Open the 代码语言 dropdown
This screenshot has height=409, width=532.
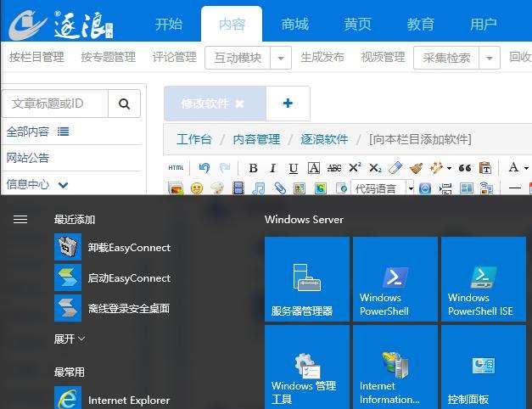click(383, 188)
